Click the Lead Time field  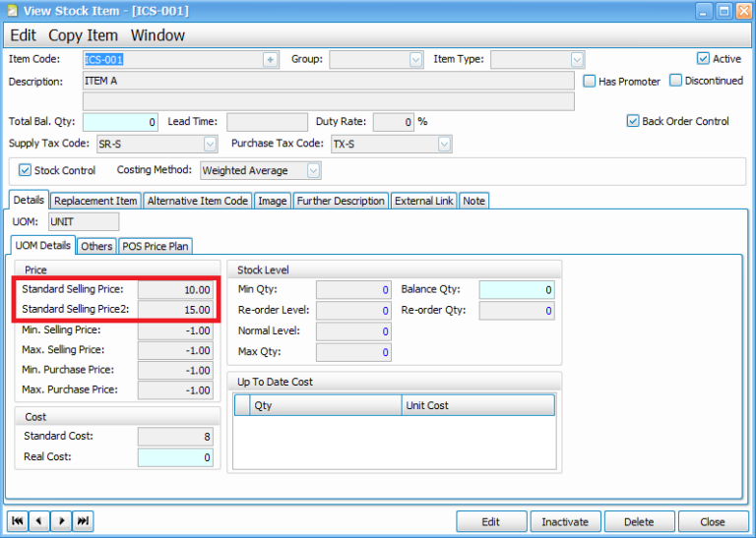click(x=267, y=122)
